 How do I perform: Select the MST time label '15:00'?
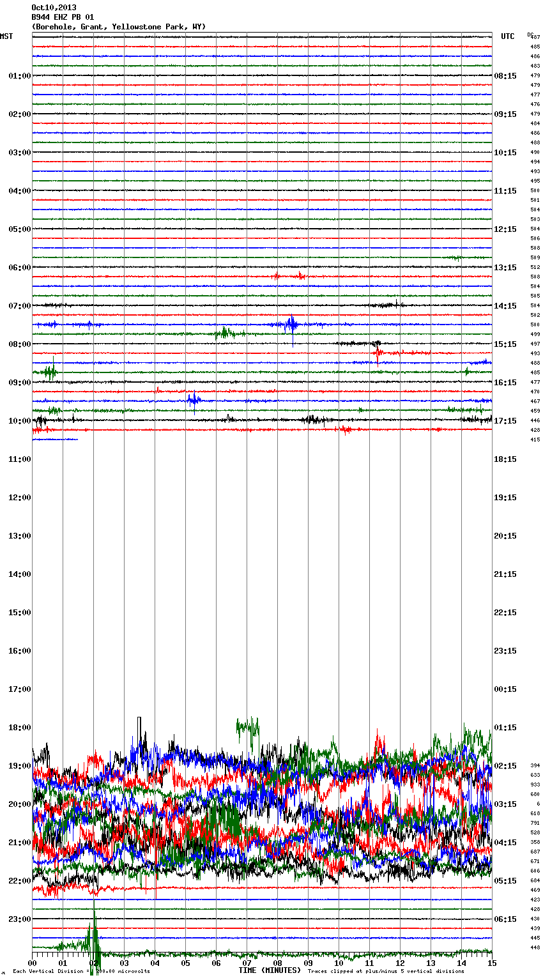coord(20,613)
